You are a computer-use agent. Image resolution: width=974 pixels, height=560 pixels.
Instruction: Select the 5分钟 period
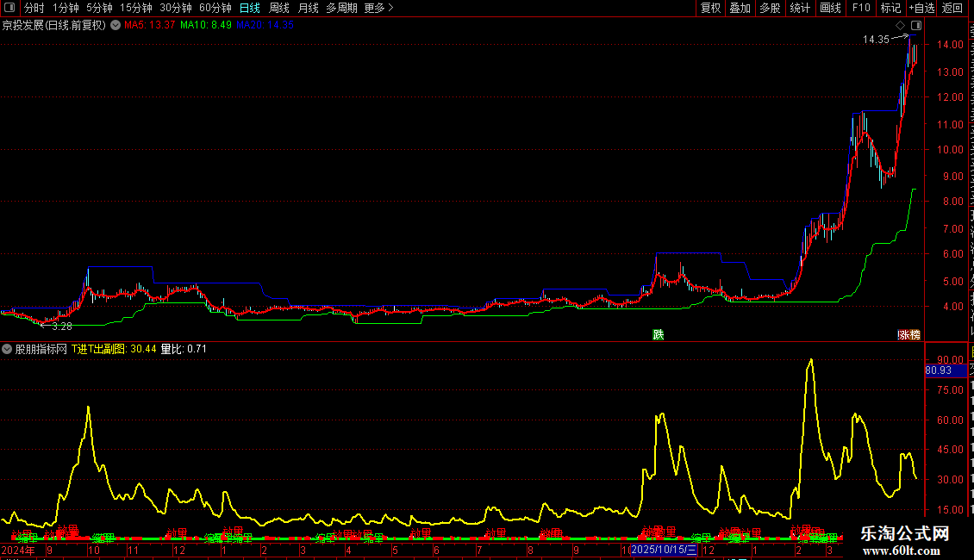[x=99, y=8]
